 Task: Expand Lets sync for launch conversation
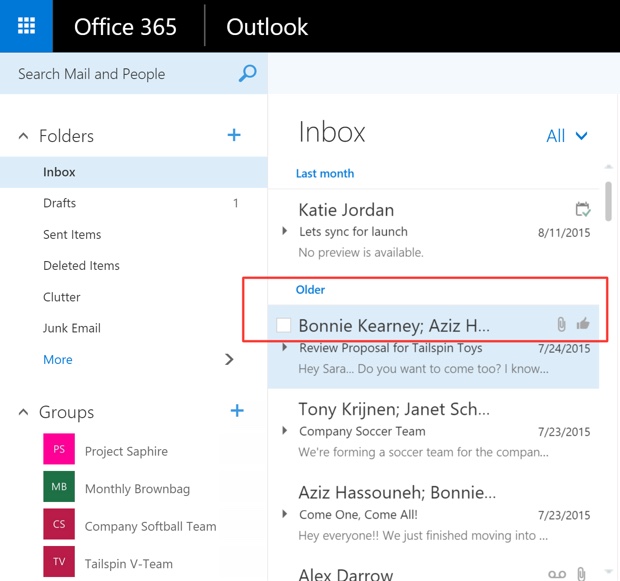[x=284, y=231]
